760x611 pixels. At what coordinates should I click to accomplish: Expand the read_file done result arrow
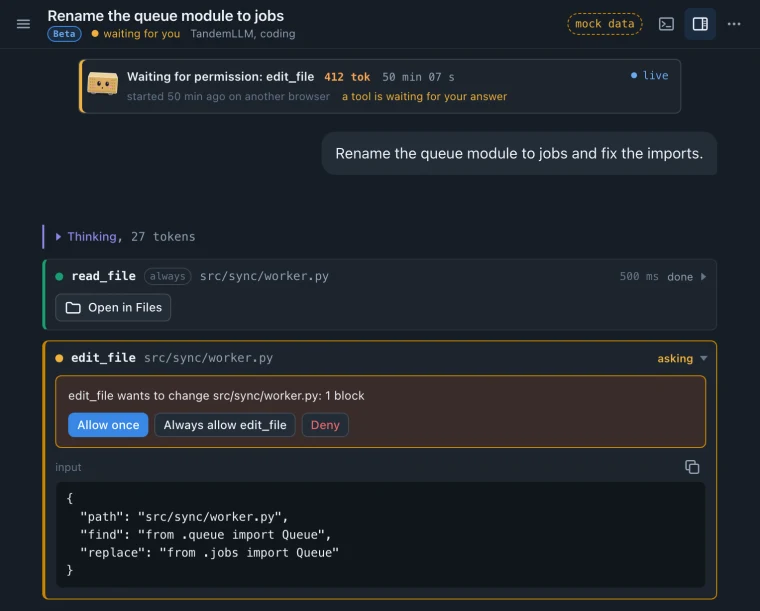tap(703, 276)
